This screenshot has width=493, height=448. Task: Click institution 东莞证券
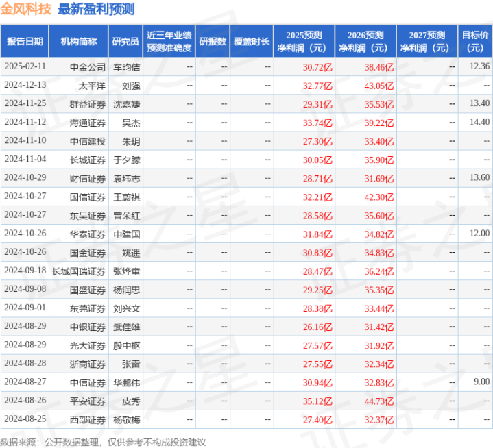tap(88, 308)
